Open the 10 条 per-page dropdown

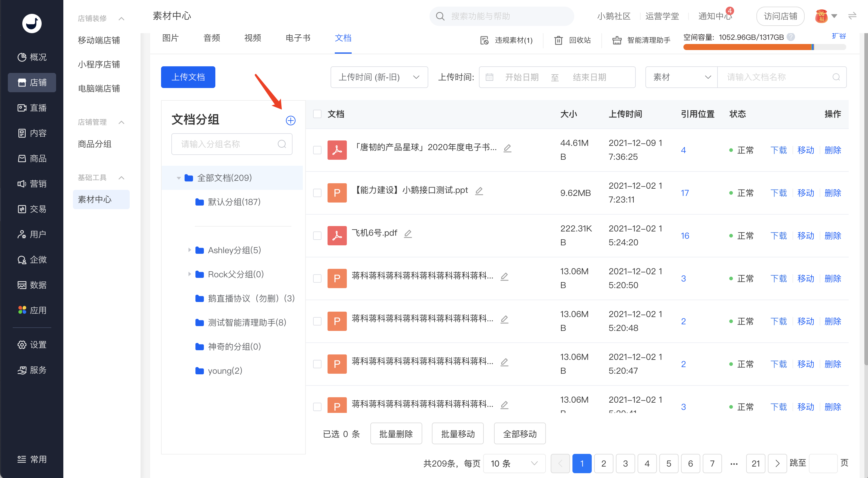tap(514, 464)
